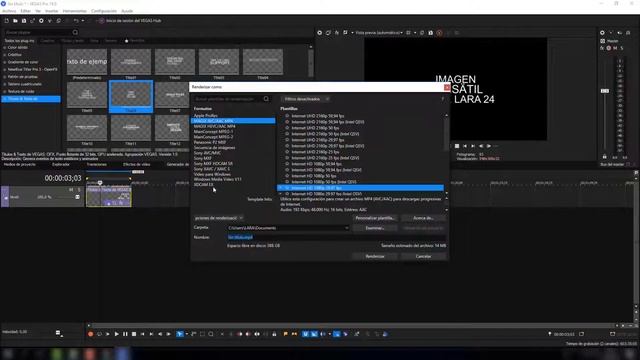Click Cancelar in the render dialog
The image size is (640, 360).
tap(423, 256)
